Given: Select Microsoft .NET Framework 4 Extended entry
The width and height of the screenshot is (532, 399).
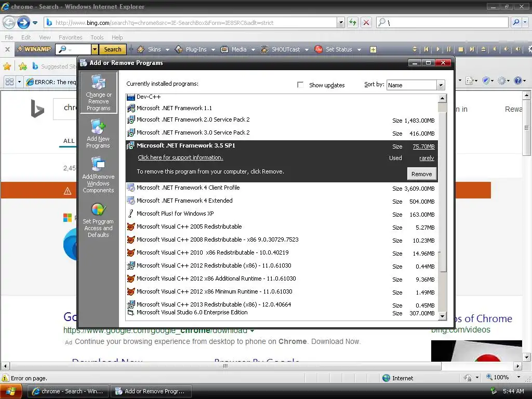Looking at the screenshot, I should pos(282,201).
